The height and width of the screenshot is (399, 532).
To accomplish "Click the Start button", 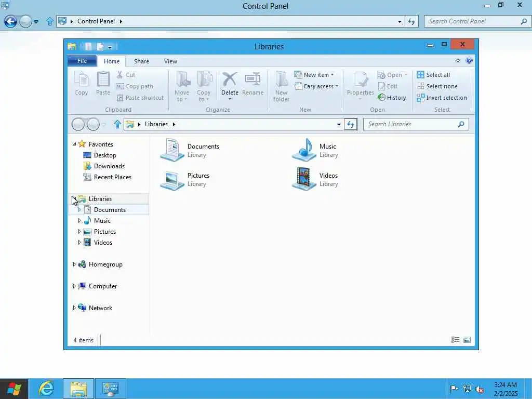I will [14, 389].
